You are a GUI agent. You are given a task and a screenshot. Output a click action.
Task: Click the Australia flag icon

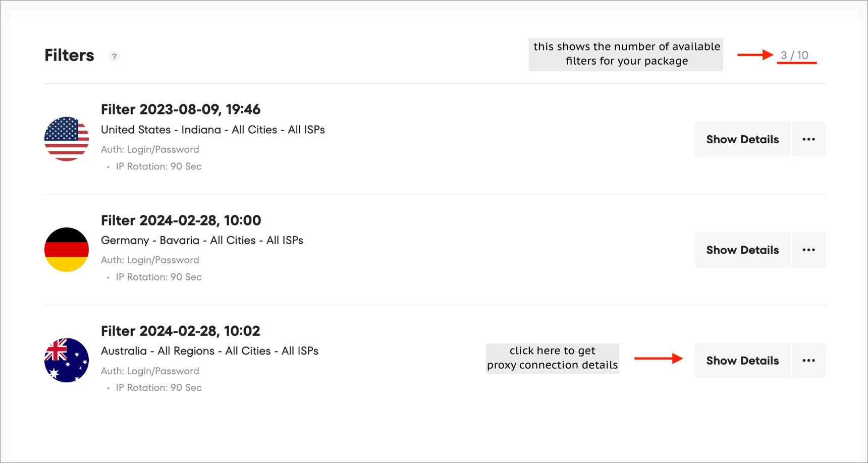pyautogui.click(x=67, y=360)
